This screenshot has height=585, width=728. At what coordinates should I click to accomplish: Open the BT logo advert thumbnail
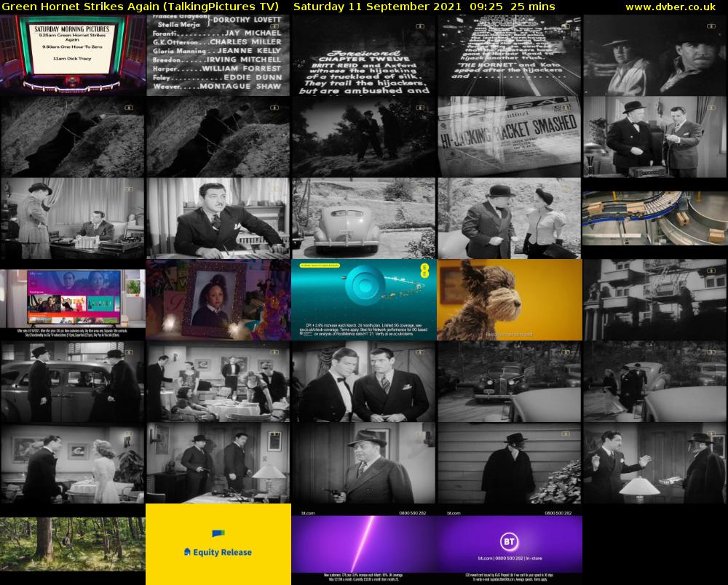coord(510,544)
